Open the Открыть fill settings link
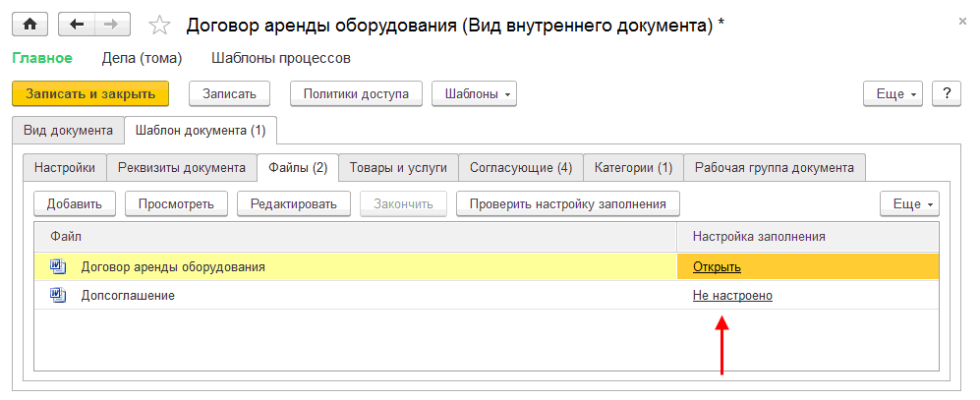This screenshot has width=980, height=400. point(717,266)
